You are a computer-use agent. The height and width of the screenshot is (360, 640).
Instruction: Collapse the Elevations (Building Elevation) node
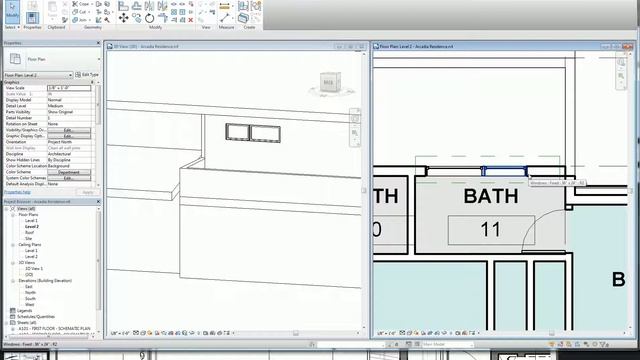[x=13, y=281]
